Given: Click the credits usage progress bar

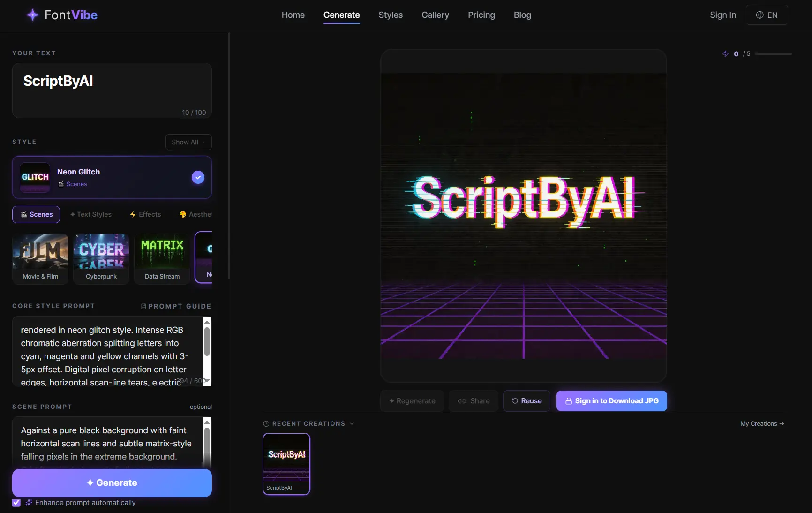Looking at the screenshot, I should pyautogui.click(x=774, y=54).
